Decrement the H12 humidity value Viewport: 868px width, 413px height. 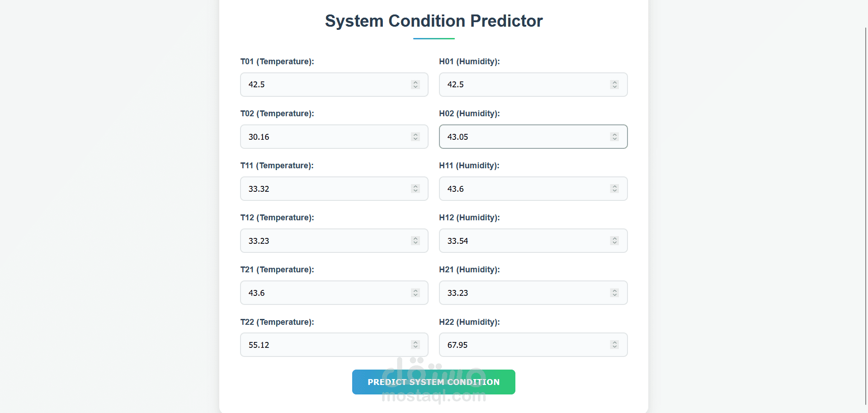point(614,242)
